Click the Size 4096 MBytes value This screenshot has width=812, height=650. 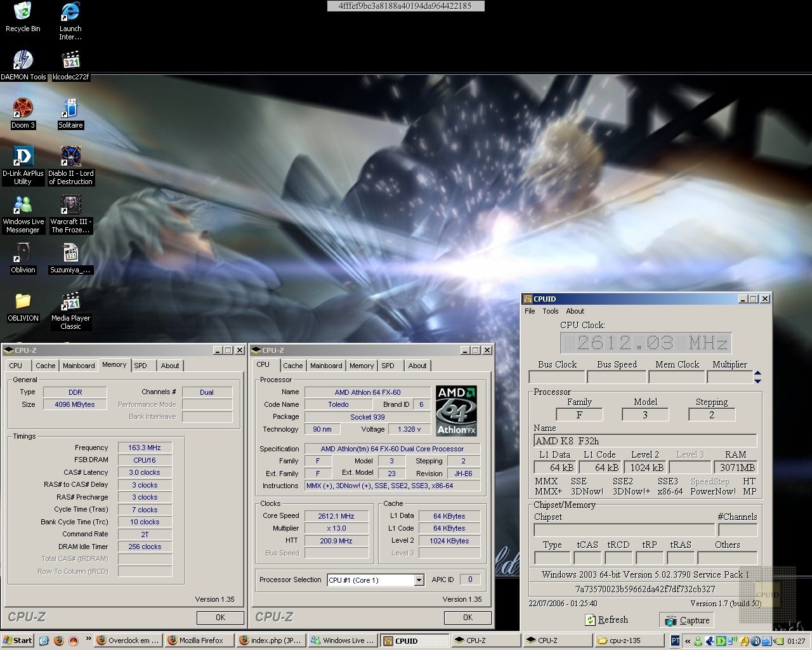[75, 404]
